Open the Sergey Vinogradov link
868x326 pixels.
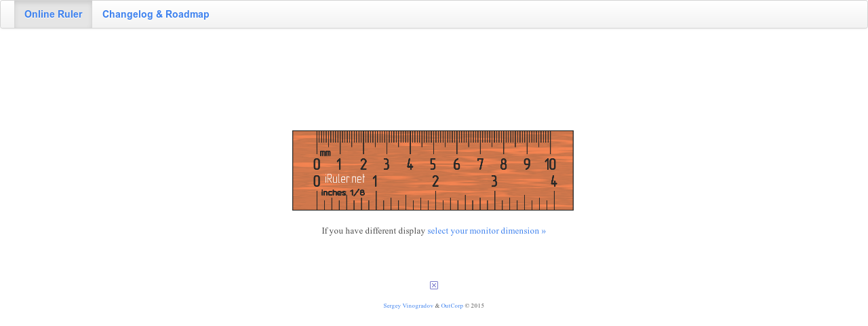(408, 306)
